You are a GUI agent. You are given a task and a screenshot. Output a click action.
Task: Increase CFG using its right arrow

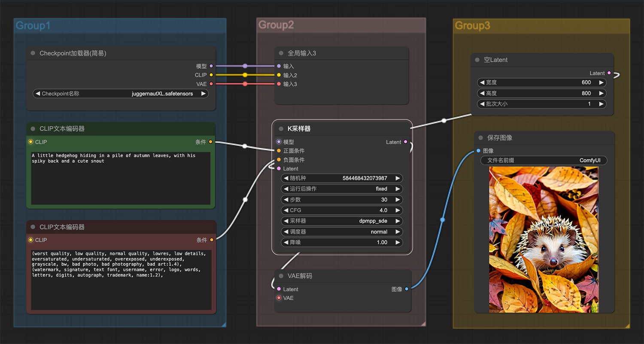coord(398,210)
